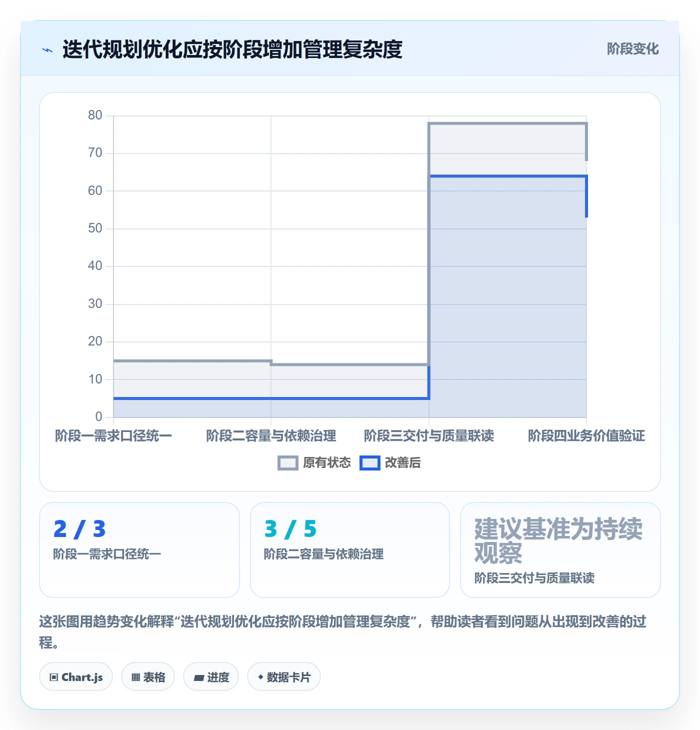Image resolution: width=700 pixels, height=730 pixels.
Task: Select the 数据卡片 tag chip
Action: pos(284,677)
